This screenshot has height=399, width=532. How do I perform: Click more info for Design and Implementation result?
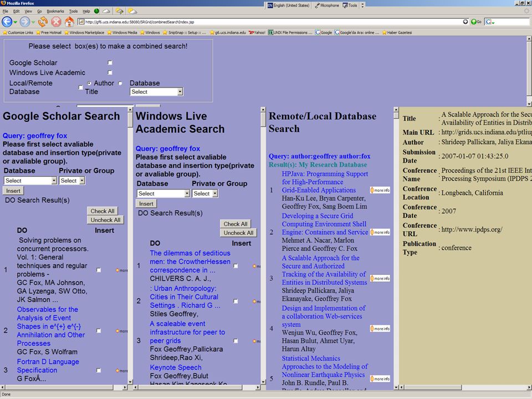[x=380, y=329]
